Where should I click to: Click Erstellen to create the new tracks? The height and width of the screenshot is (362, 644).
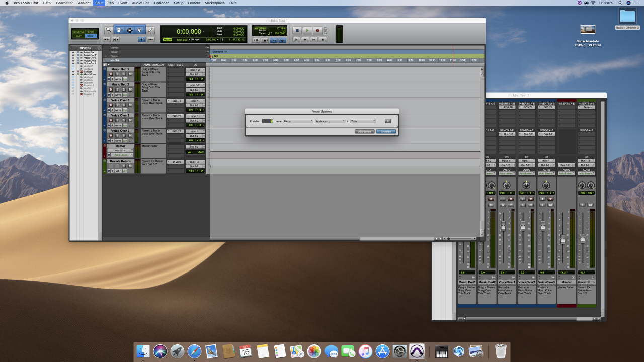pos(386,131)
